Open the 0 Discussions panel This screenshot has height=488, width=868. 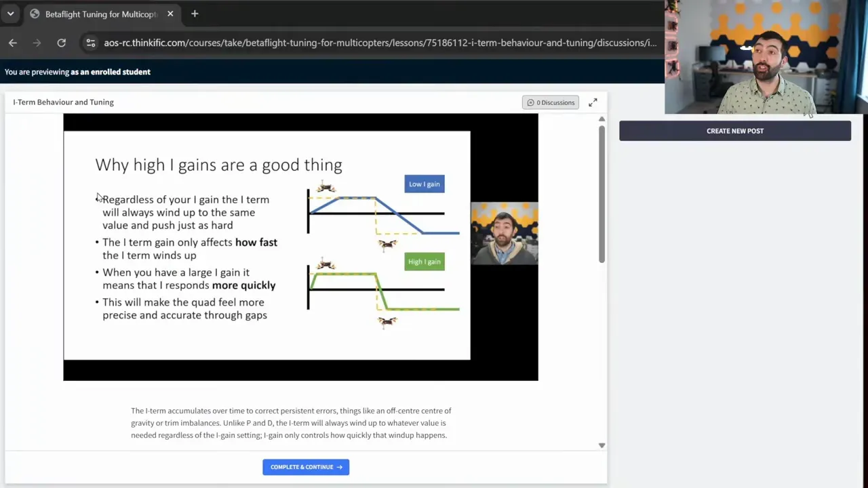click(x=550, y=102)
